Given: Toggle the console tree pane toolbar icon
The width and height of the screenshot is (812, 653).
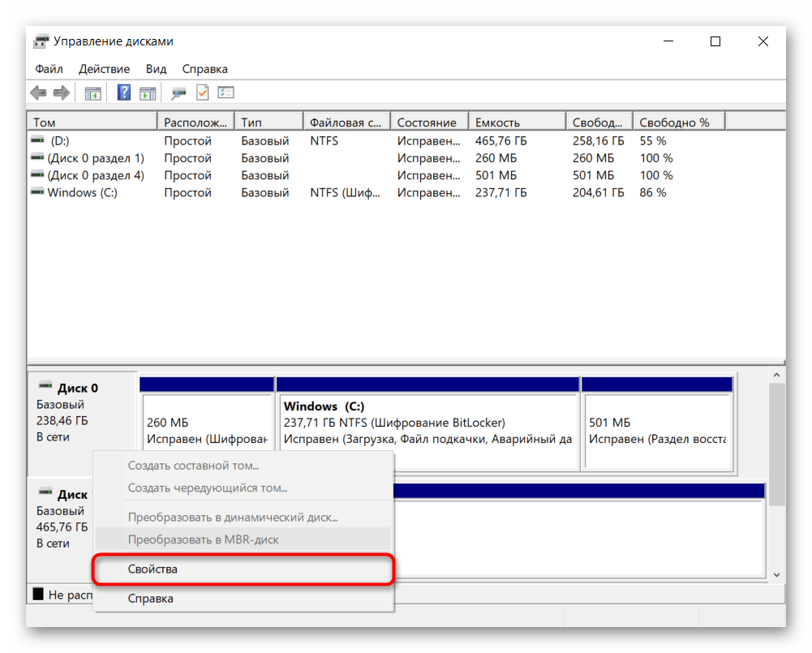Looking at the screenshot, I should click(x=93, y=93).
